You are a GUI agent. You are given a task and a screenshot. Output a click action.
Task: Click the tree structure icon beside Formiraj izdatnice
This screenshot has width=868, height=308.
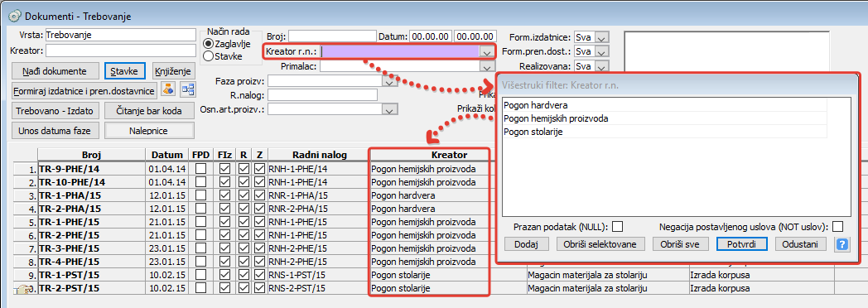click(x=188, y=89)
